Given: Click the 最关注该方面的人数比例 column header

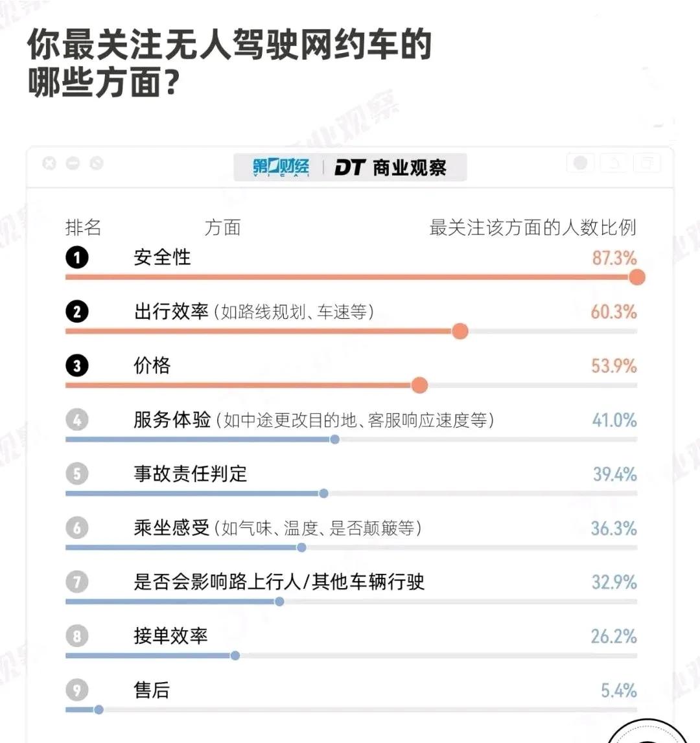Looking at the screenshot, I should tap(533, 228).
